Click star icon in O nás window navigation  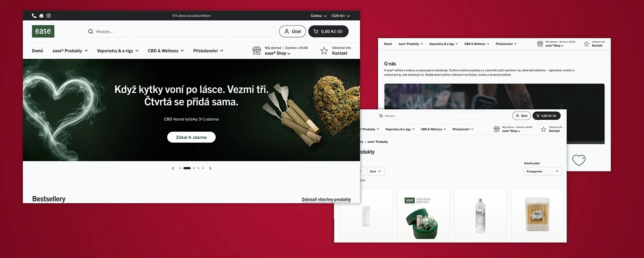[x=586, y=44]
